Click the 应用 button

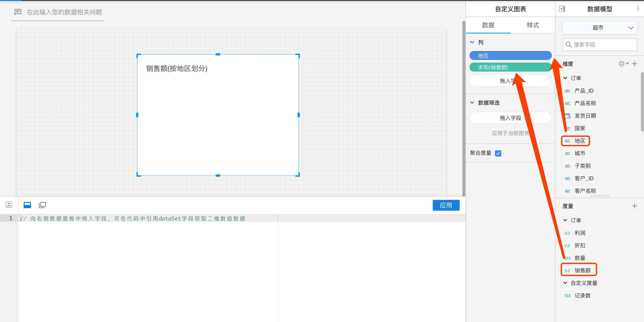point(446,205)
